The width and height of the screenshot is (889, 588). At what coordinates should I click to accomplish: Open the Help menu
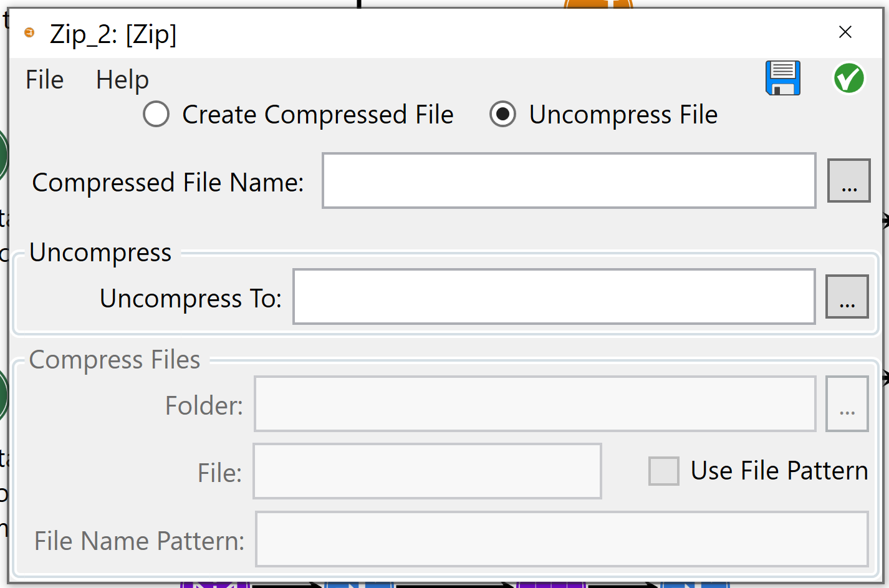122,80
